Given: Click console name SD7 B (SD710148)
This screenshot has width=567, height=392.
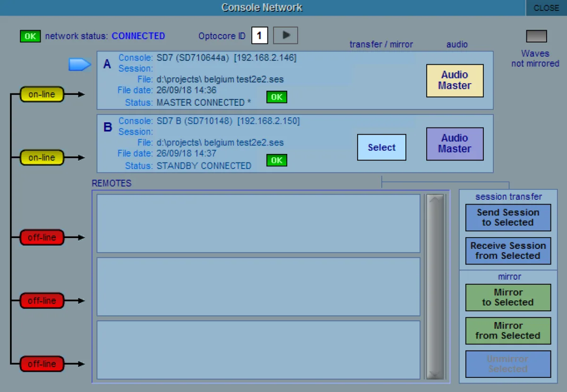Looking at the screenshot, I should 195,121.
